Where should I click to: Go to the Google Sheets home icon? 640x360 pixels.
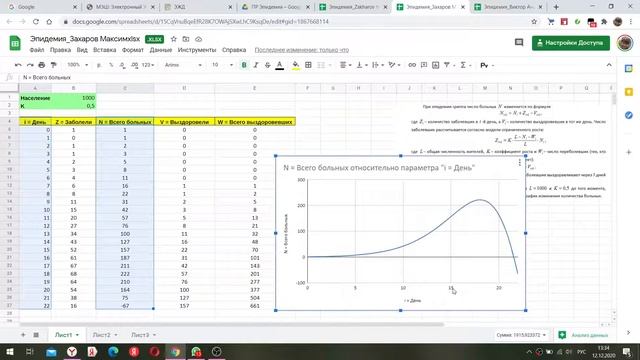[x=15, y=43]
